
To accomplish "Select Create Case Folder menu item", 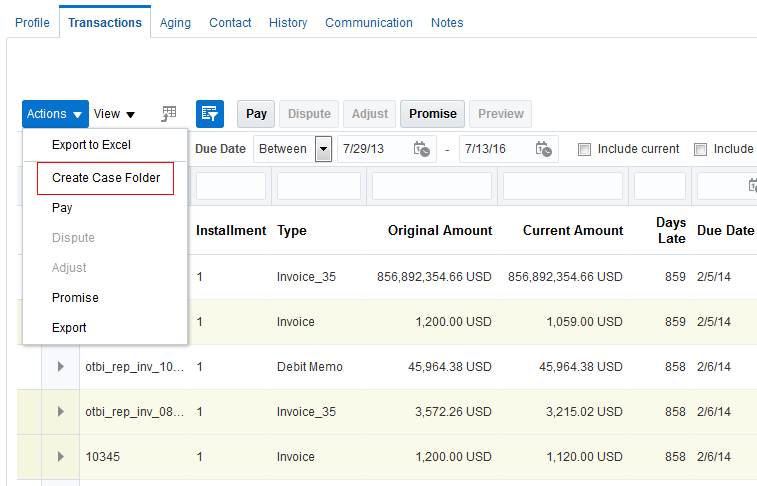I will click(105, 178).
